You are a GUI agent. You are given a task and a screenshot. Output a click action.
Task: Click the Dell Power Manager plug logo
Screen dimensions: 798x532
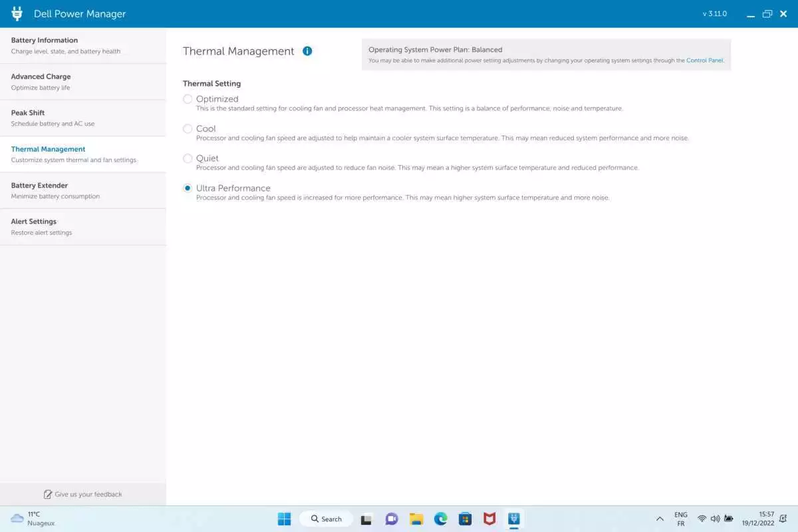tap(17, 13)
